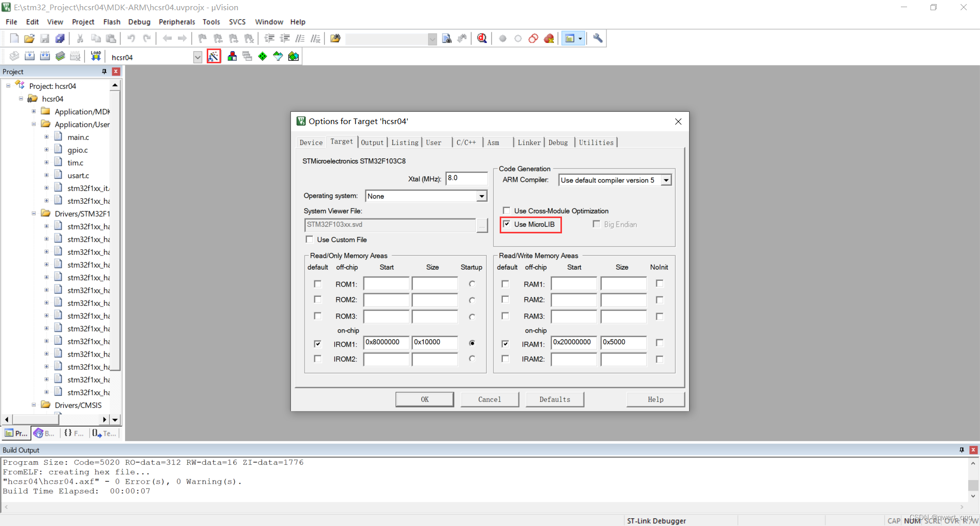
Task: Toggle the IROM1 default checkbox
Action: click(x=317, y=344)
